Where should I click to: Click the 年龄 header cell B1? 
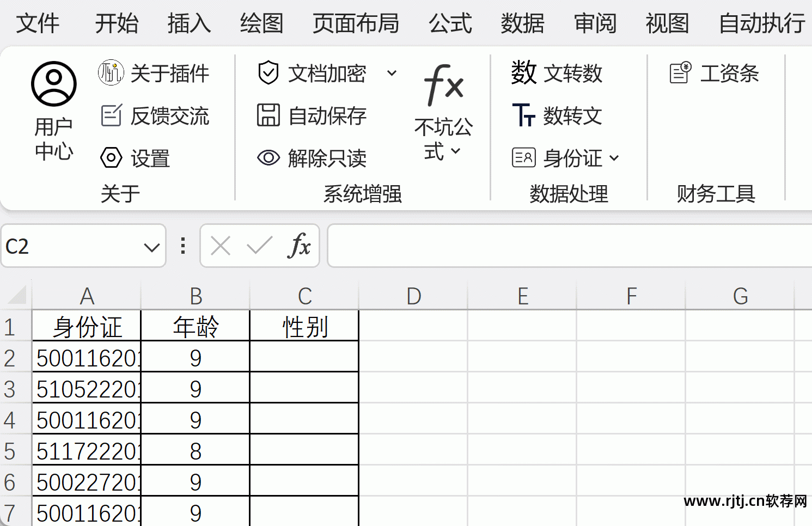pyautogui.click(x=196, y=326)
